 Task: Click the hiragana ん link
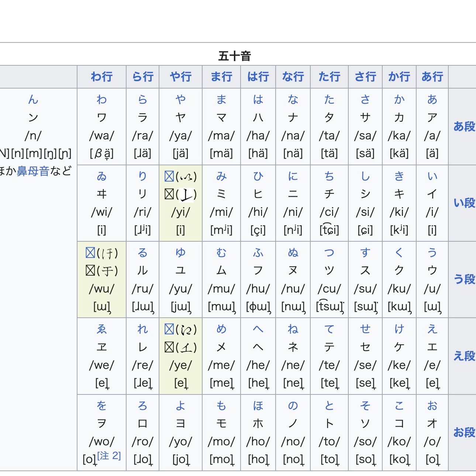pyautogui.click(x=33, y=99)
